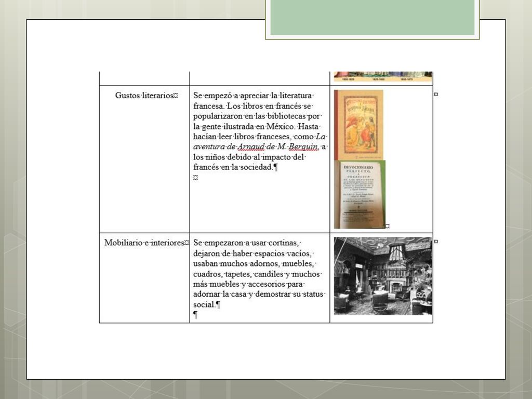
Task: Click the line 'cuadros, tapetes, candiles y muchos'
Action: 257,274
